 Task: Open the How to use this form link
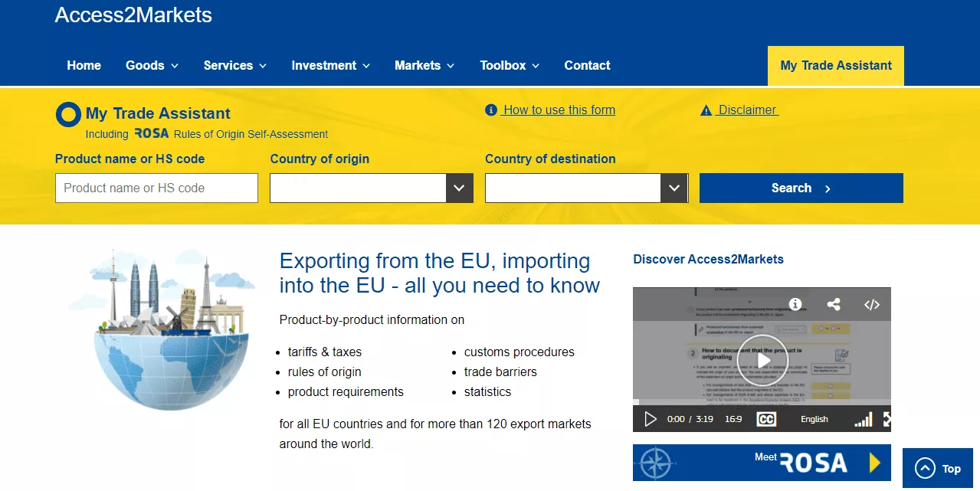(x=559, y=110)
